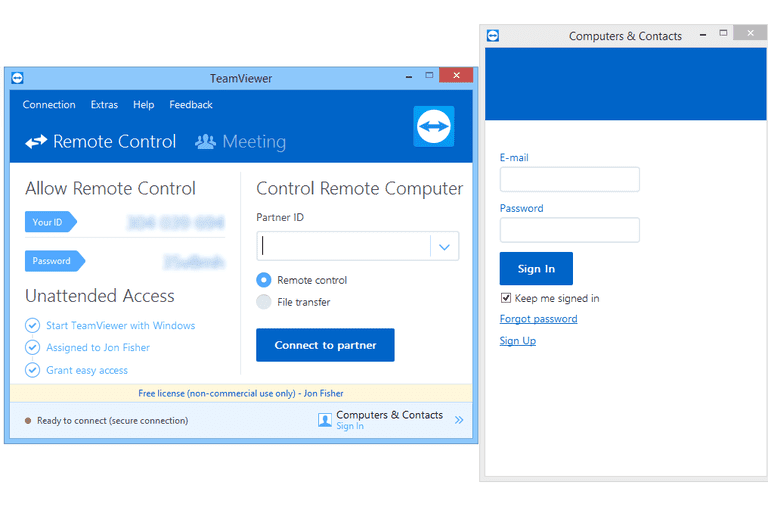Open the Sign Up link

[518, 341]
